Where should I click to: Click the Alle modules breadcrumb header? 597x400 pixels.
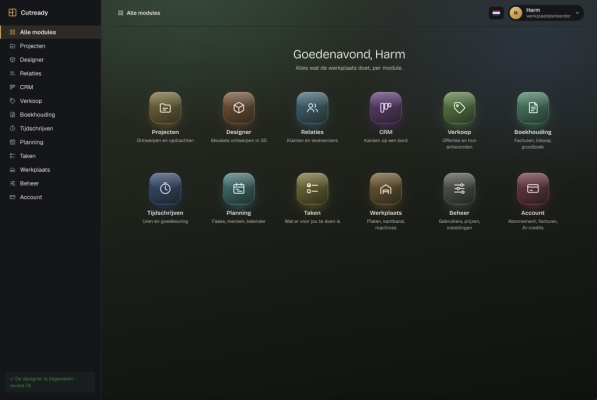tap(139, 13)
